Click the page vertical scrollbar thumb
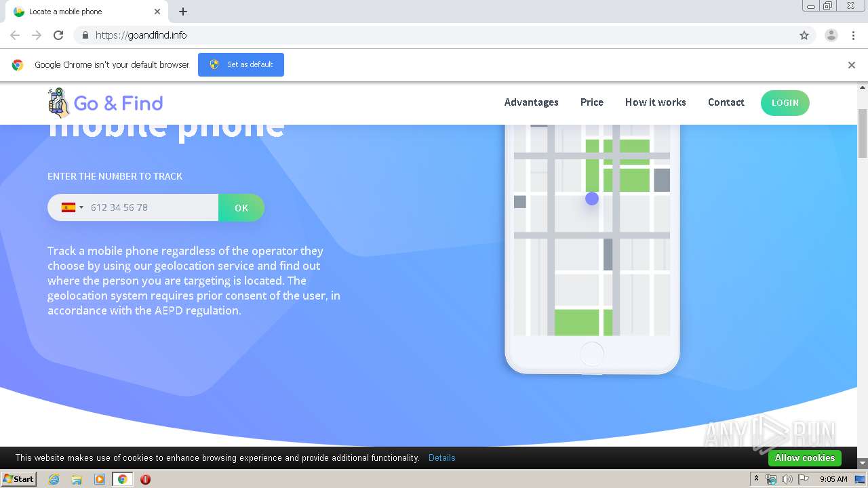 (863, 133)
